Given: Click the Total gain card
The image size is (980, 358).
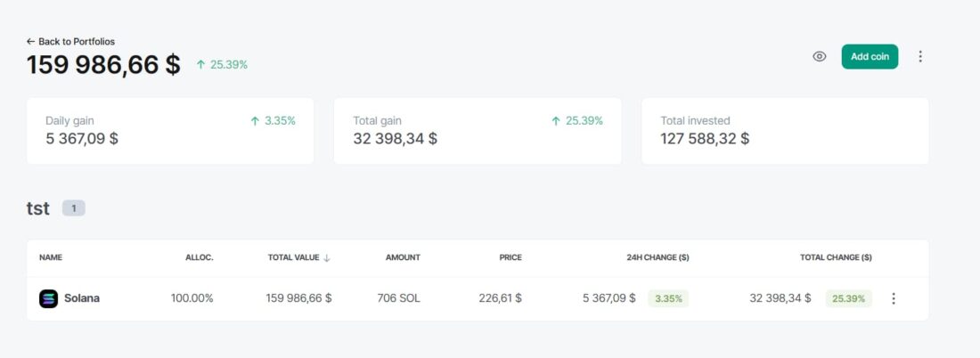Looking at the screenshot, I should click(477, 131).
